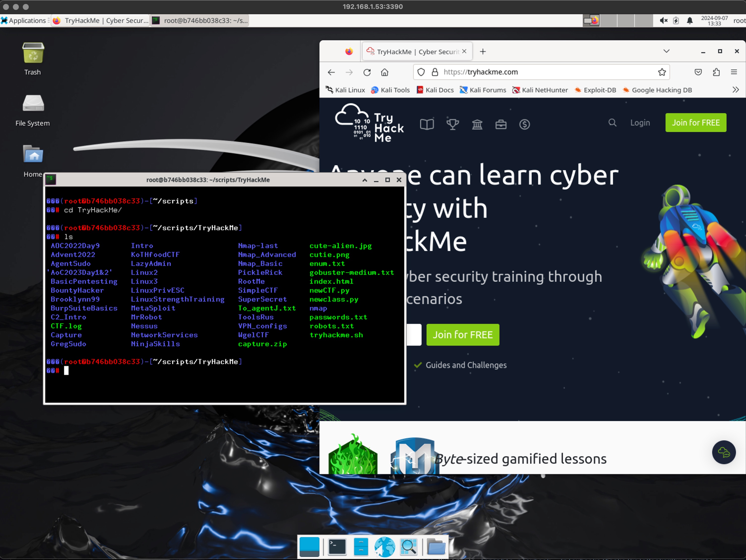Close the TryHackMe browser tab
Screen dimensions: 746x560
464,51
